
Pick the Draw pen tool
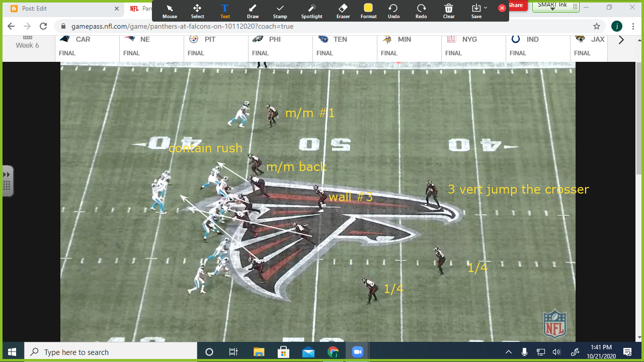(x=253, y=11)
